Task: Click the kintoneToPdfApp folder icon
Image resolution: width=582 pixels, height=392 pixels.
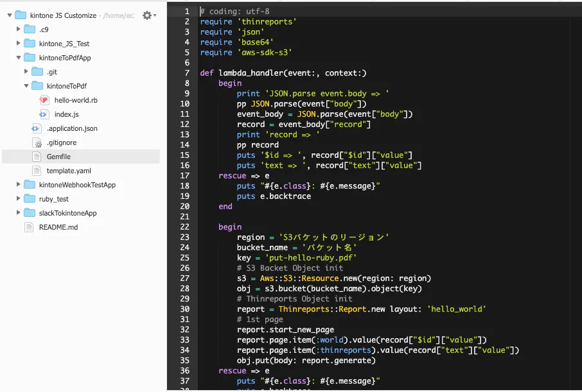Action: (30, 58)
